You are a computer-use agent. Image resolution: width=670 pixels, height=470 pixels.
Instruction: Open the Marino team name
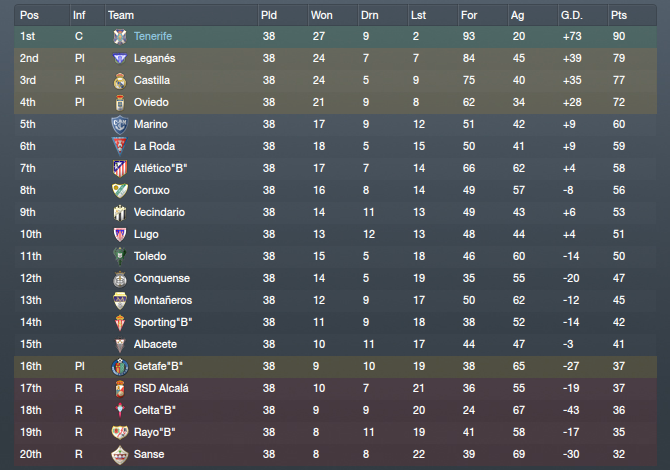[150, 124]
